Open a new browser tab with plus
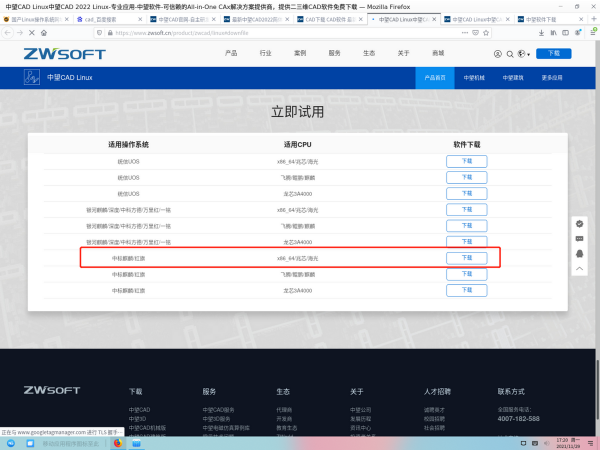The image size is (600, 450). click(x=594, y=19)
